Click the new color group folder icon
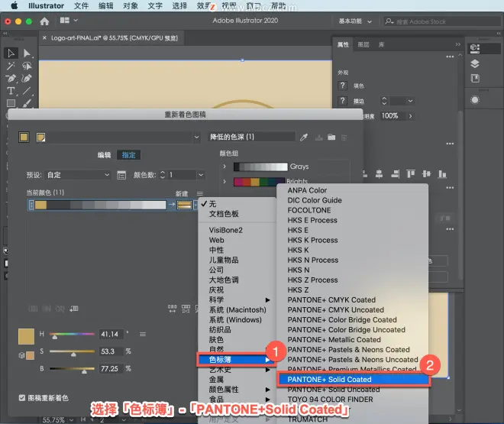The height and width of the screenshot is (424, 504). pyautogui.click(x=331, y=138)
